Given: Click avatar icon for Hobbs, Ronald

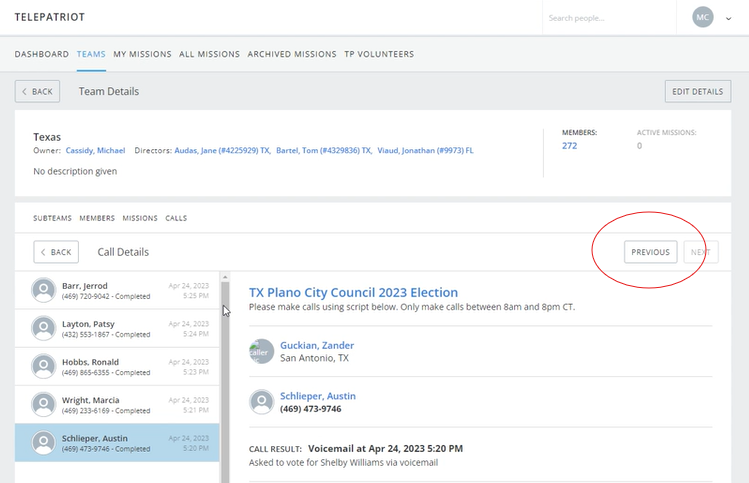Looking at the screenshot, I should pyautogui.click(x=43, y=366).
